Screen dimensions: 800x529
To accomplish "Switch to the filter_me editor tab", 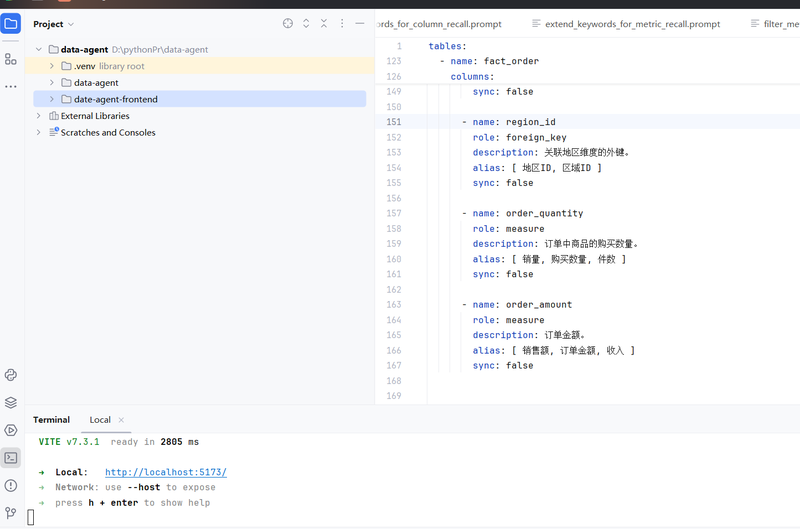I will (774, 24).
